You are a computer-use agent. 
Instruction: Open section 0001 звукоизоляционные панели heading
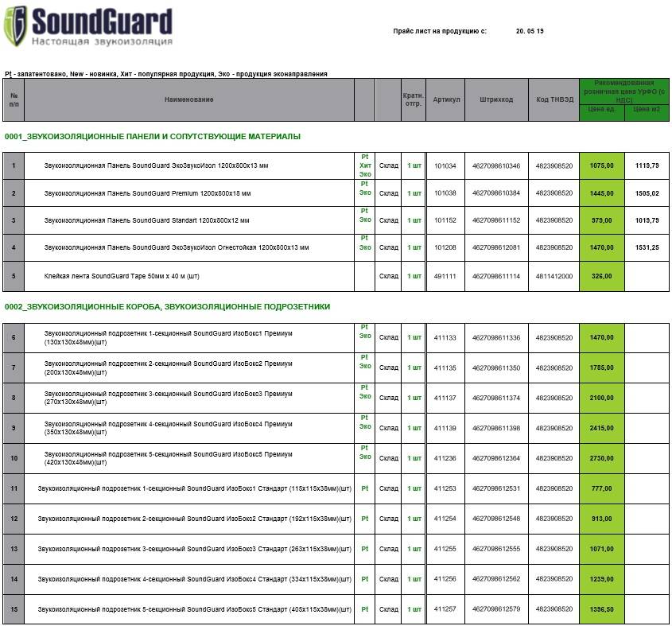coord(153,137)
